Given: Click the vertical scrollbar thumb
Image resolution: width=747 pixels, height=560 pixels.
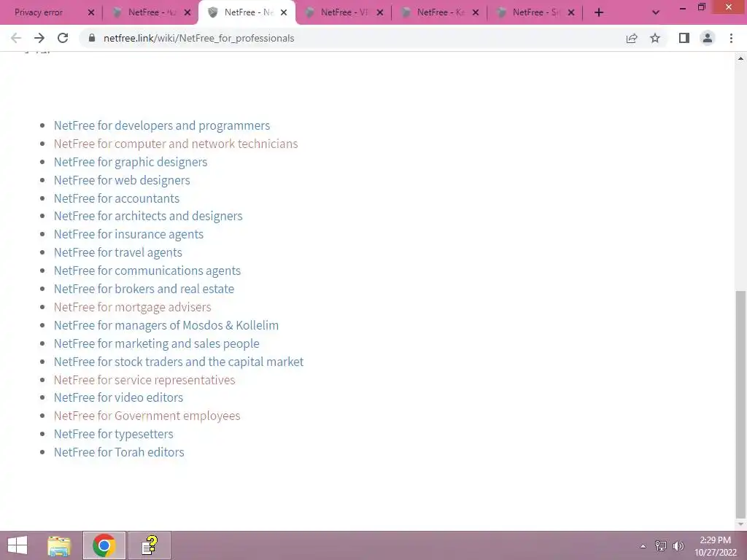Looking at the screenshot, I should (741, 404).
